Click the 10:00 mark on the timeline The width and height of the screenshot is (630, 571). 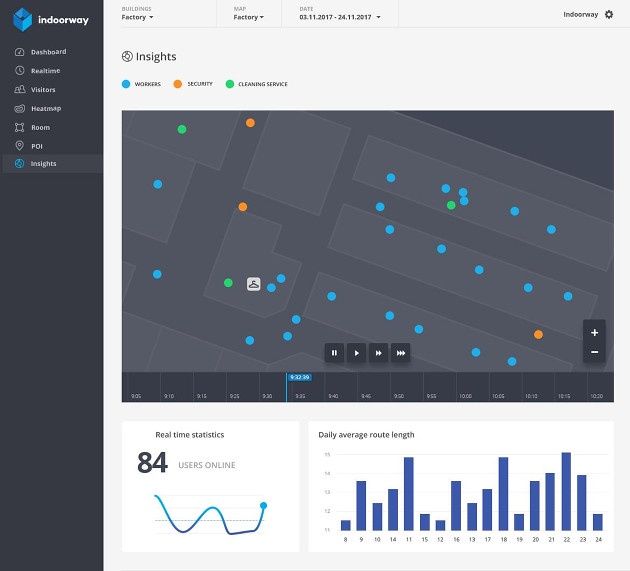[x=465, y=396]
